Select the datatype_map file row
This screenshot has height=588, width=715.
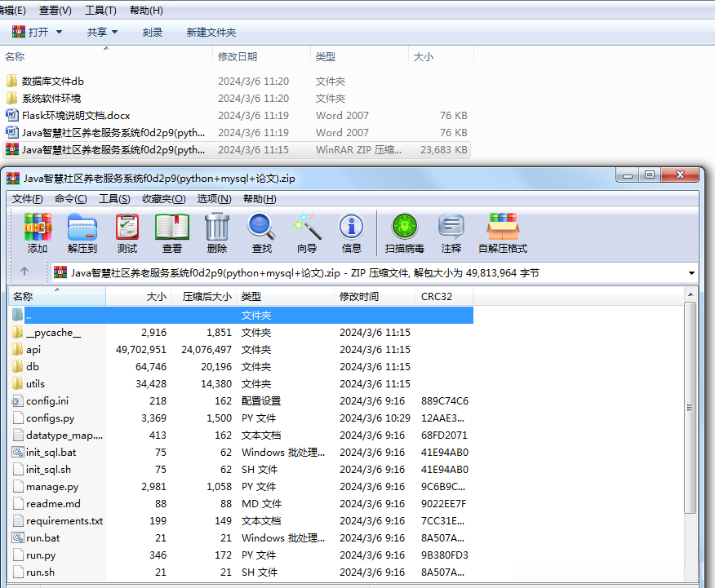pos(242,435)
